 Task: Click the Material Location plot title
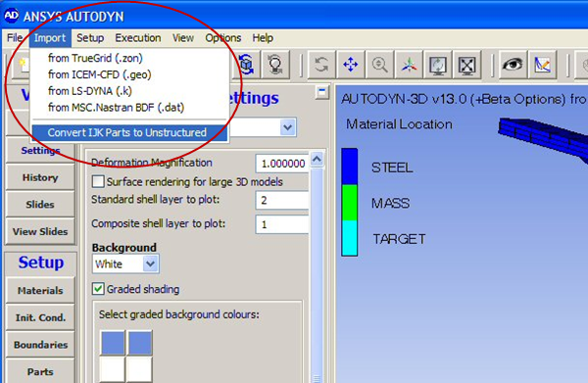coord(399,124)
